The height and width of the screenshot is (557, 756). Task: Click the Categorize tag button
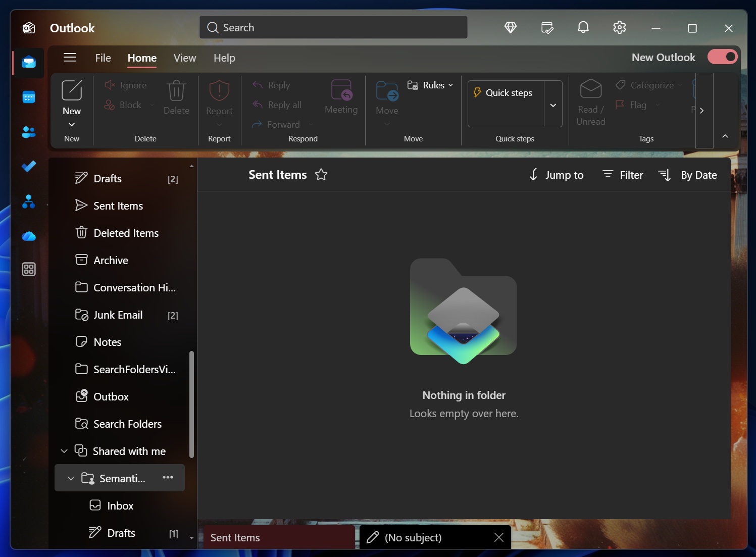[645, 85]
